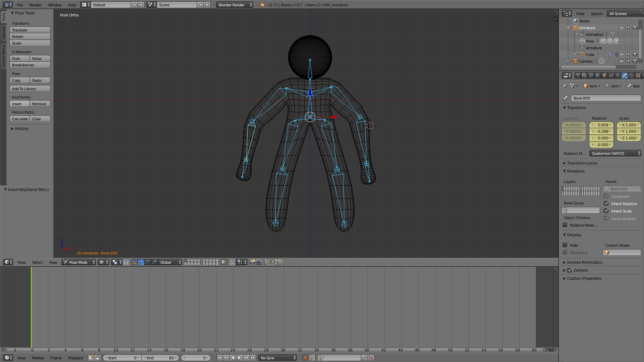Open the Bone Constraints properties tab
Image resolution: width=644 pixels, height=362 pixels.
(x=631, y=75)
